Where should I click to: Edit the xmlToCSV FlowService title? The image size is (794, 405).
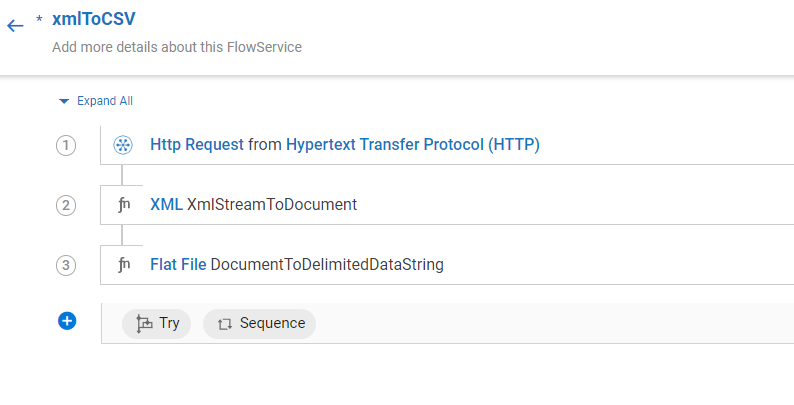tap(94, 19)
